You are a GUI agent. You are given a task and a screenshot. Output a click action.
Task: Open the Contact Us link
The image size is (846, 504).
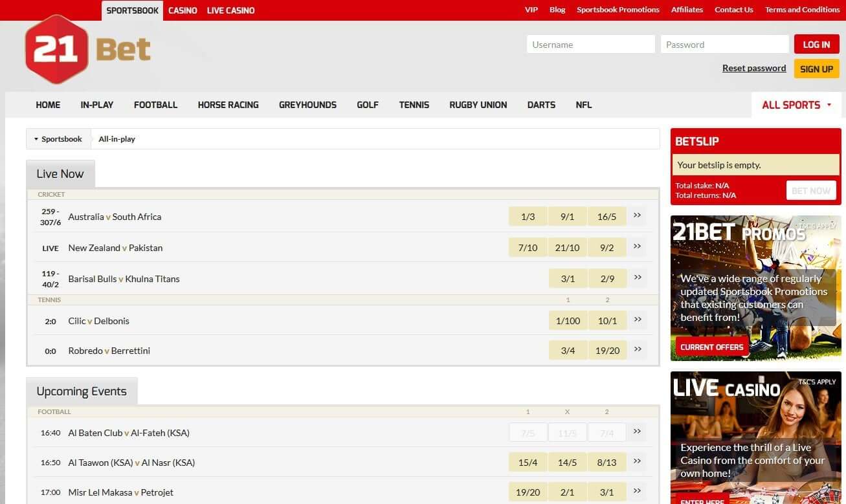pyautogui.click(x=733, y=10)
